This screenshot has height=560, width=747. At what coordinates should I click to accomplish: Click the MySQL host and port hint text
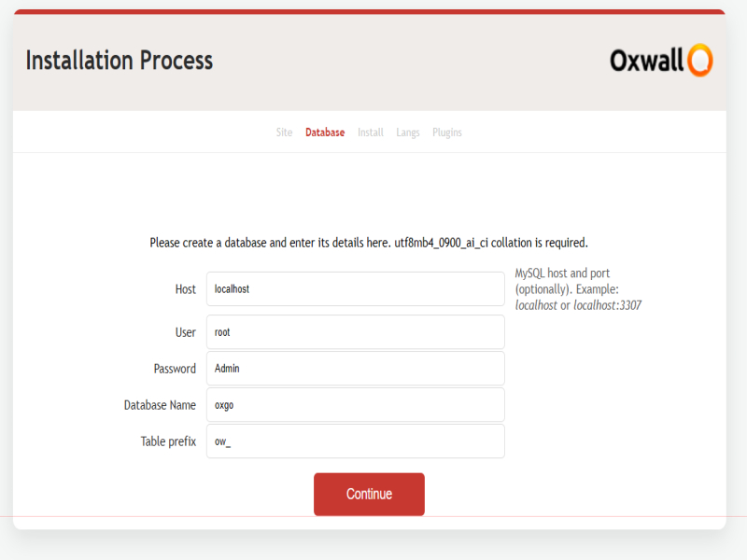point(578,289)
